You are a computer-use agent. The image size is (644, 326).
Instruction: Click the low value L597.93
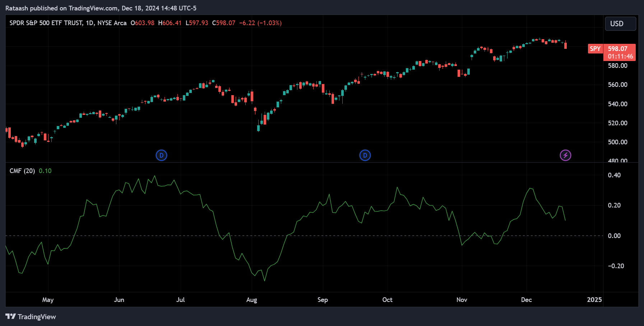click(x=197, y=23)
